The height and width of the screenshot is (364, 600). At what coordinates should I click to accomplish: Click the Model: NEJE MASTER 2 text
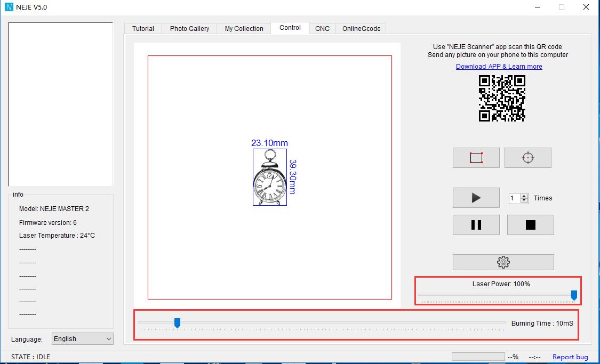pos(54,209)
